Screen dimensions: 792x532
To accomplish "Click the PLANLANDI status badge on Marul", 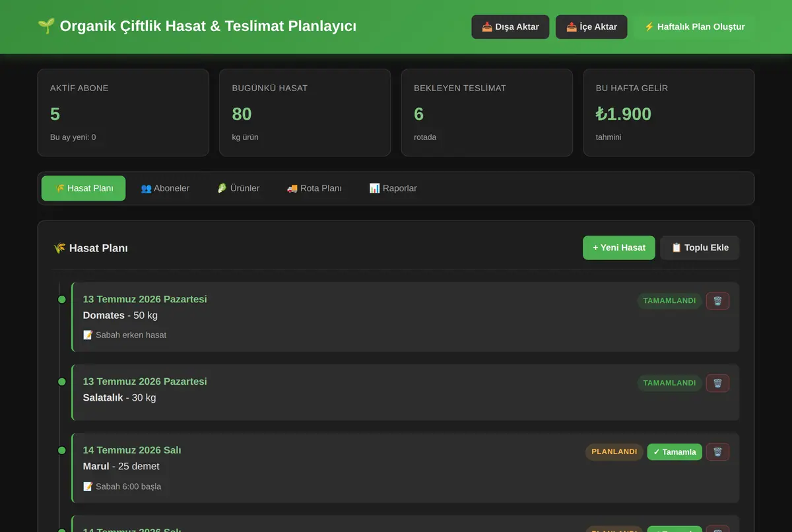I will coord(614,452).
